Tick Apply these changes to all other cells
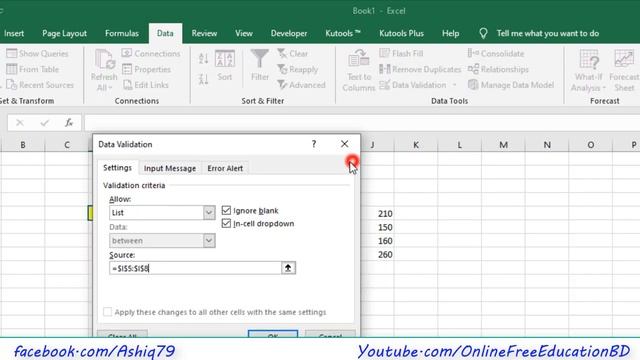The height and width of the screenshot is (360, 640). [107, 312]
